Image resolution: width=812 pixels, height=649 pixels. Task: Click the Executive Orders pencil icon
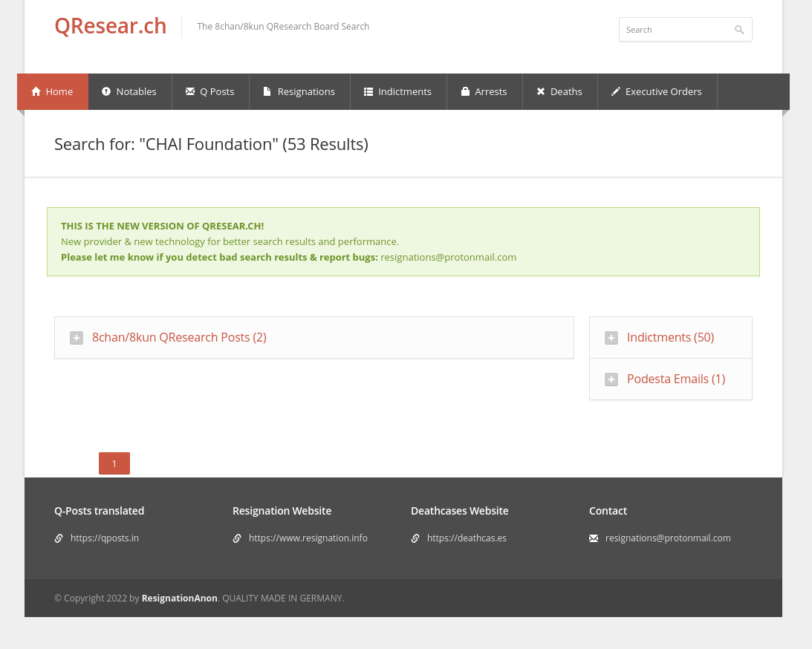tap(615, 91)
